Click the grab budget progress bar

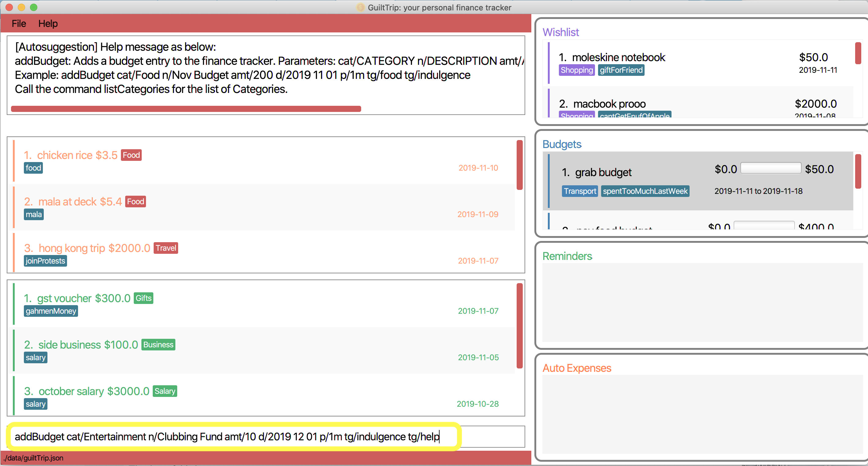pyautogui.click(x=771, y=168)
